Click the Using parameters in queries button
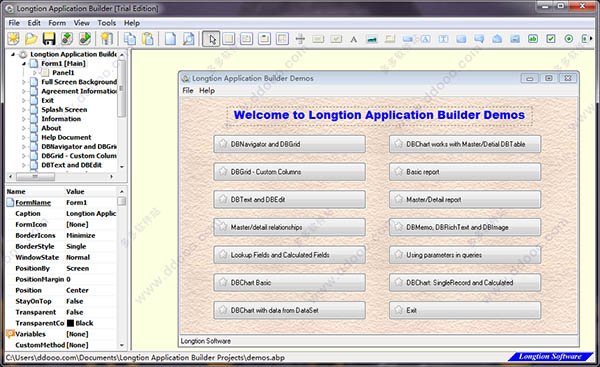 coord(465,255)
